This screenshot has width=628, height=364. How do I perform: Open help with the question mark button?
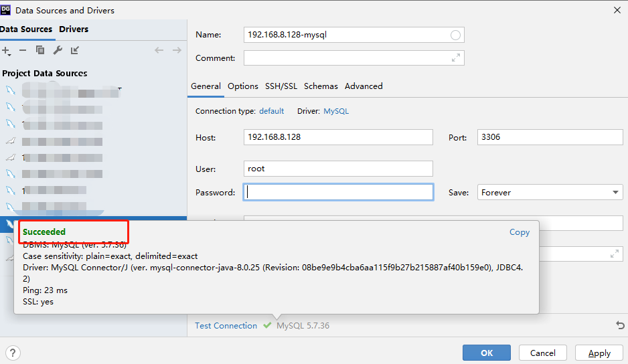[13, 353]
